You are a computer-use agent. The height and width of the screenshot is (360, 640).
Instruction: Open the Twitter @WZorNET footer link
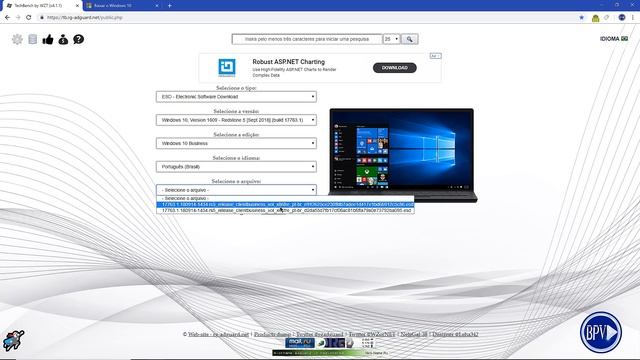pos(372,334)
